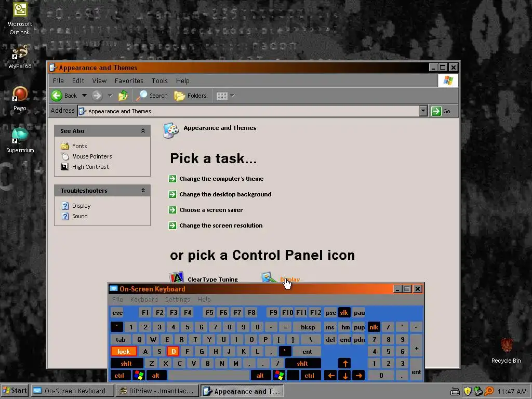Click the shield security tray icon
532x399 pixels.
pos(468,391)
